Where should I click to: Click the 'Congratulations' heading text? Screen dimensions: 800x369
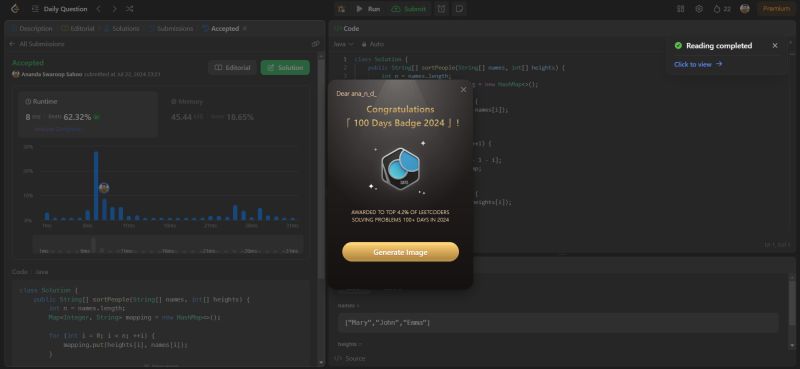tap(401, 109)
